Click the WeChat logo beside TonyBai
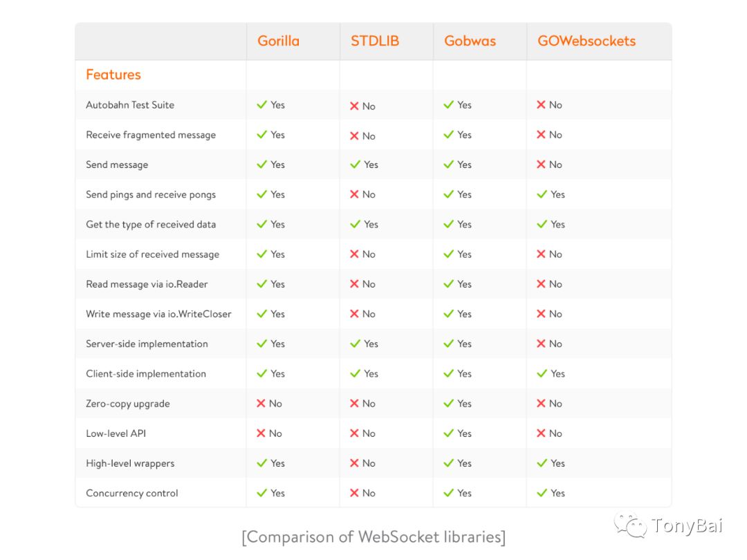Viewport: 747px width, 560px height. pyautogui.click(x=630, y=525)
